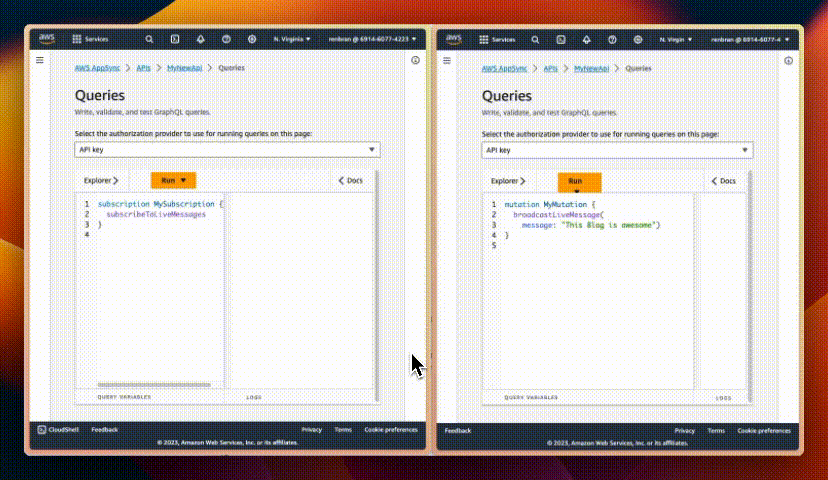Viewport: 828px width, 480px height.
Task: Click subscribeToLiveMessages in left editor
Action: click(156, 214)
